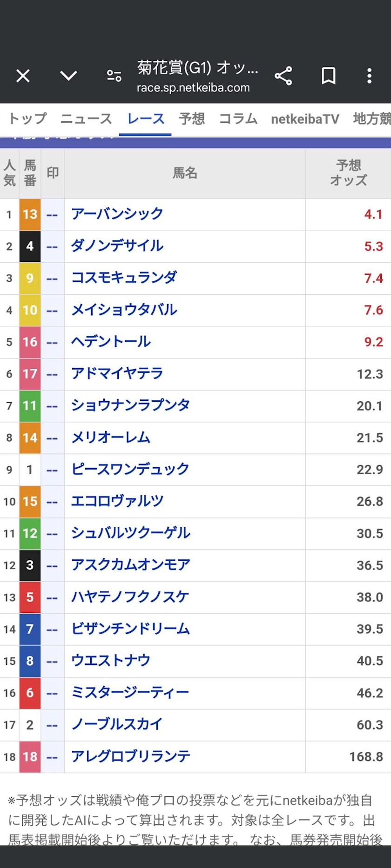The image size is (391, 868).
Task: Open the 印 mark selector for アーバンシック
Action: pyautogui.click(x=52, y=215)
